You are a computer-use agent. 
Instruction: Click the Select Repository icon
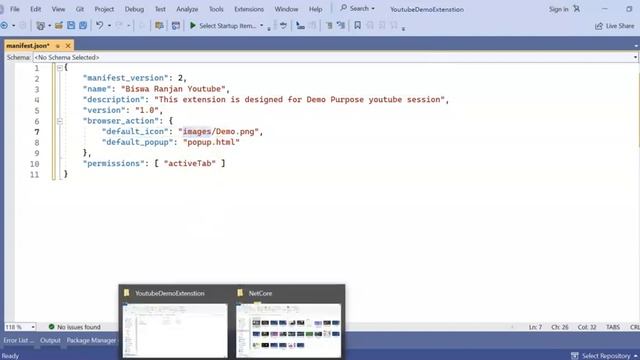[x=575, y=356]
